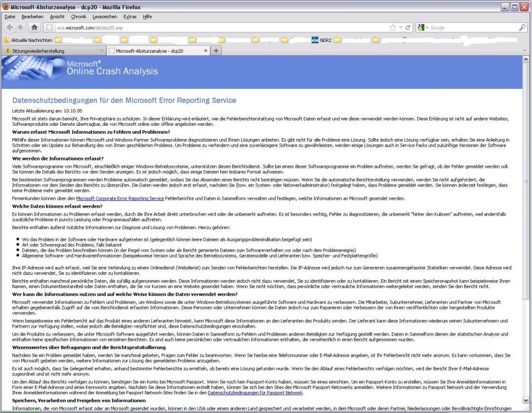The height and width of the screenshot is (413, 532).
Task: Reload the page with the refresh icon
Action: click(x=408, y=28)
